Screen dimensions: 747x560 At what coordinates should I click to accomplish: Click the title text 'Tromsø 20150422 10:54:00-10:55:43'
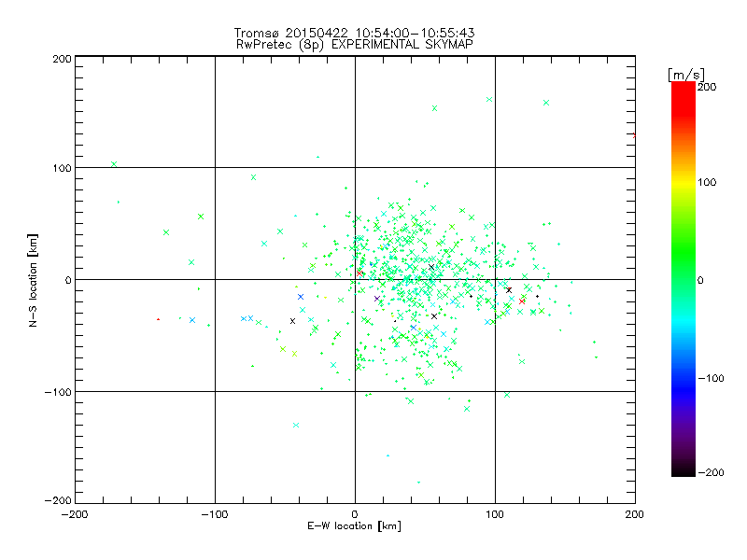point(354,33)
